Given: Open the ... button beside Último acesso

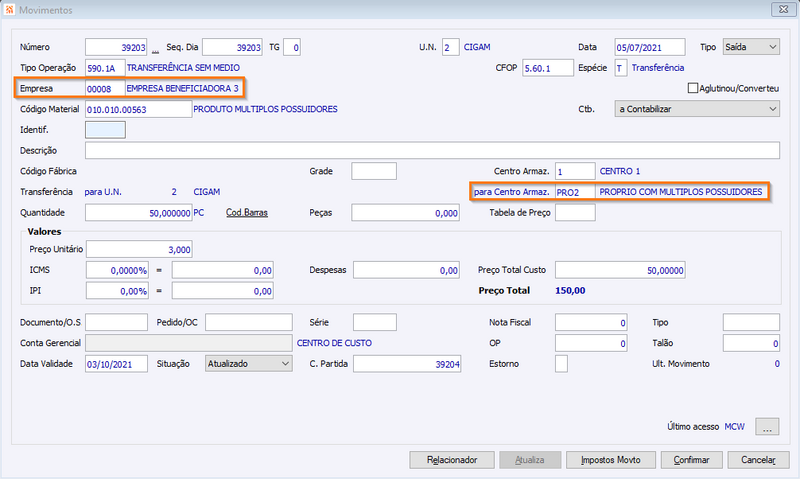Looking at the screenshot, I should tap(767, 426).
